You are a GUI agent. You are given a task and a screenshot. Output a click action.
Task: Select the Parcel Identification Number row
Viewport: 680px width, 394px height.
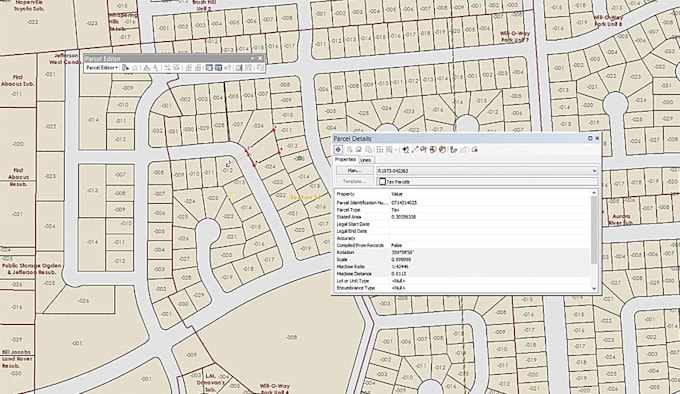pos(463,202)
